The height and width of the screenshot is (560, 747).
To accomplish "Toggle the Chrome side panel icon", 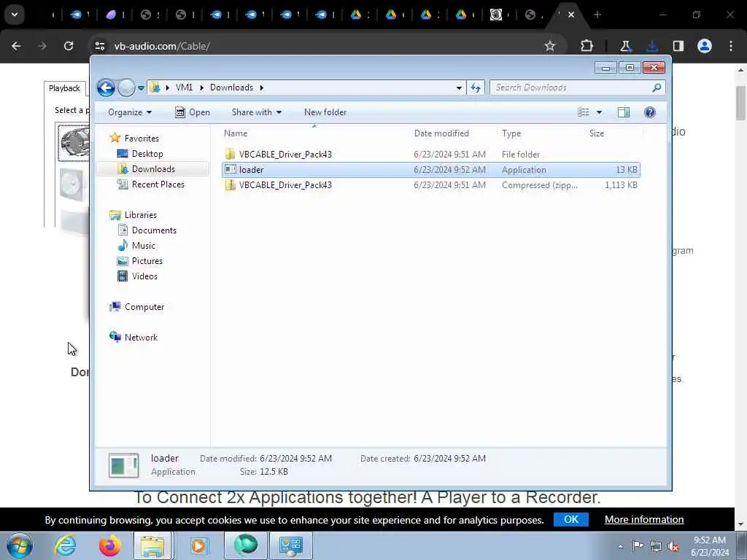I will 678,46.
